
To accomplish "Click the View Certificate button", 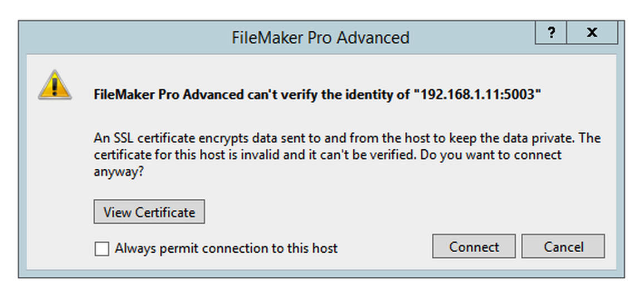I will pyautogui.click(x=149, y=212).
